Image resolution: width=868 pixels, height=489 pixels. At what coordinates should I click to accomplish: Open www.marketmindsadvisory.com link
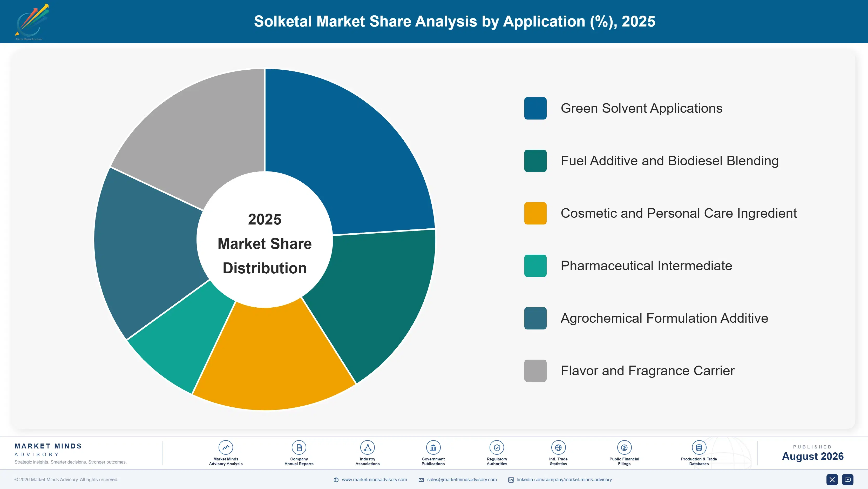coord(374,480)
